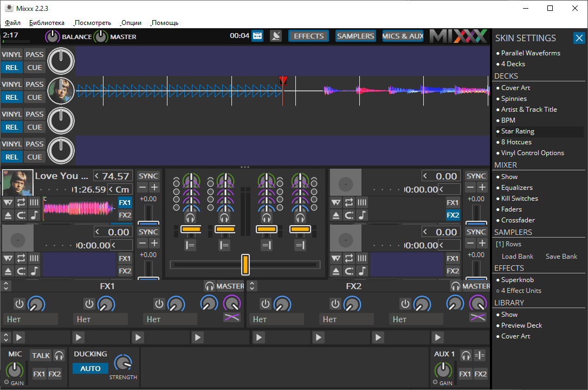The width and height of the screenshot is (588, 390).
Task: Open the Посмотреть menu
Action: pyautogui.click(x=93, y=23)
